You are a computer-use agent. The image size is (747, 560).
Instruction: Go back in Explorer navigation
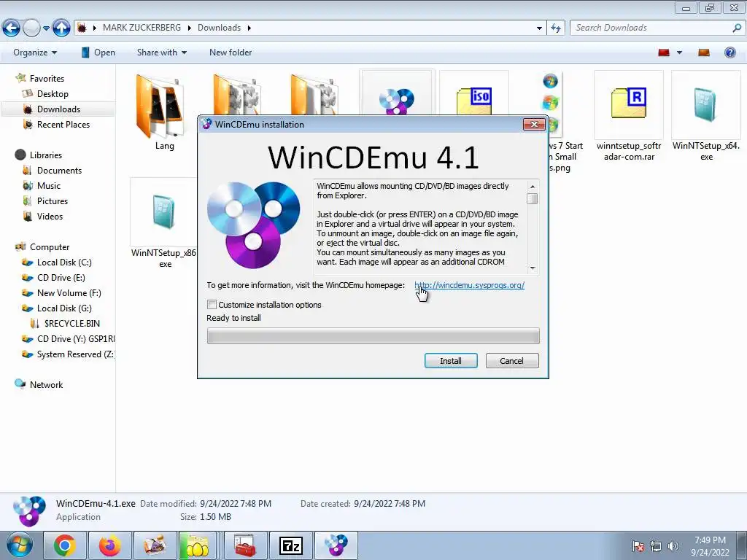point(12,28)
